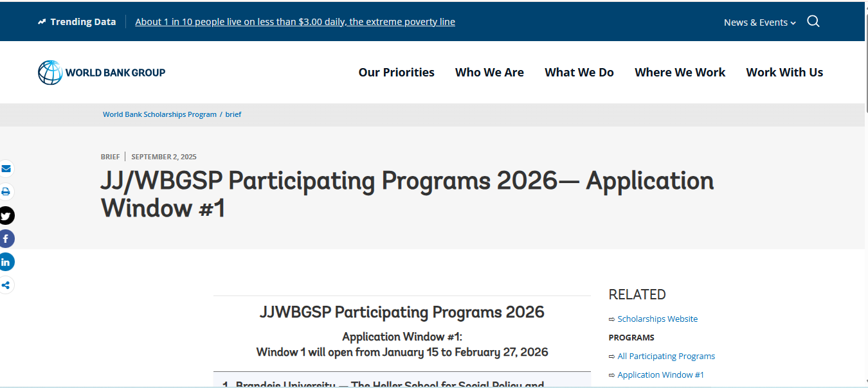Image resolution: width=868 pixels, height=388 pixels.
Task: Select the What We Do menu item
Action: [579, 72]
